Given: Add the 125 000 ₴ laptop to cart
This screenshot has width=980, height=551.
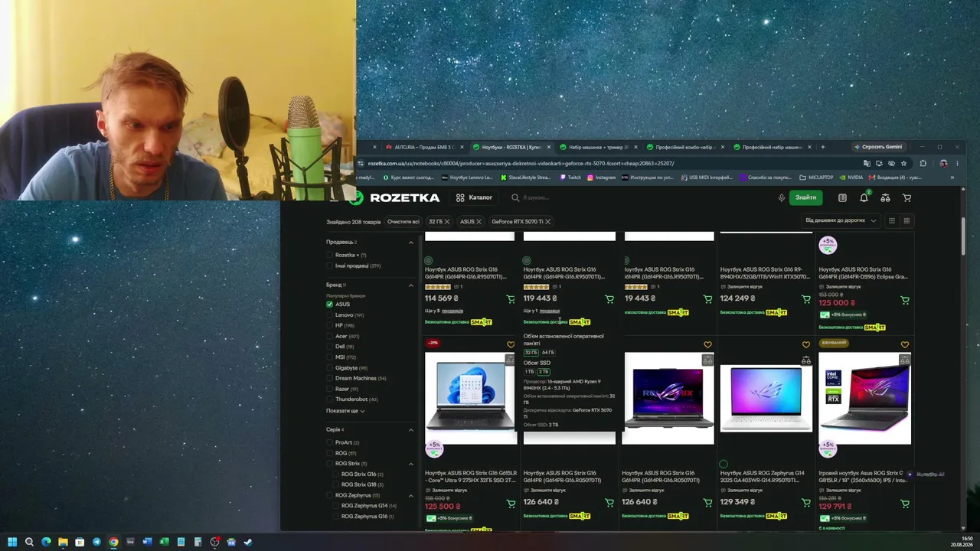Looking at the screenshot, I should (905, 301).
